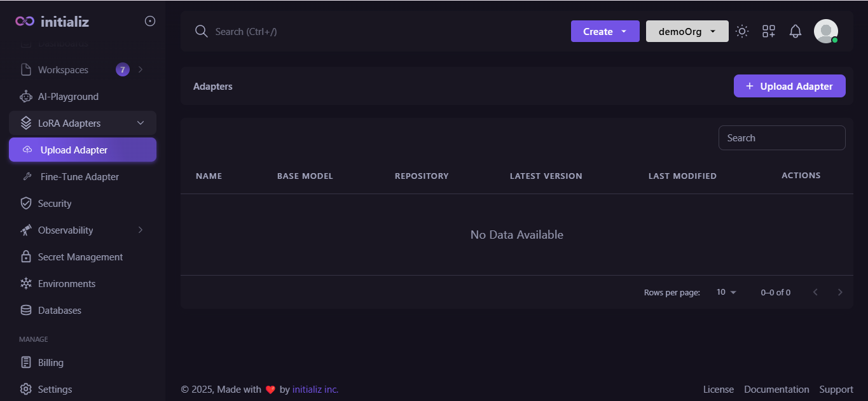Click the heart icon in footer
Image resolution: width=868 pixels, height=401 pixels.
click(270, 390)
